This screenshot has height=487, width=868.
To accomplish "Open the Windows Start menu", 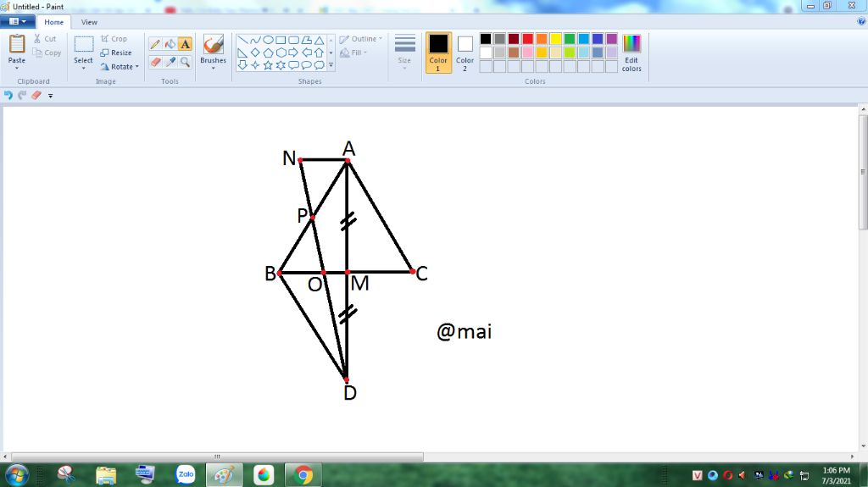I will point(16,475).
